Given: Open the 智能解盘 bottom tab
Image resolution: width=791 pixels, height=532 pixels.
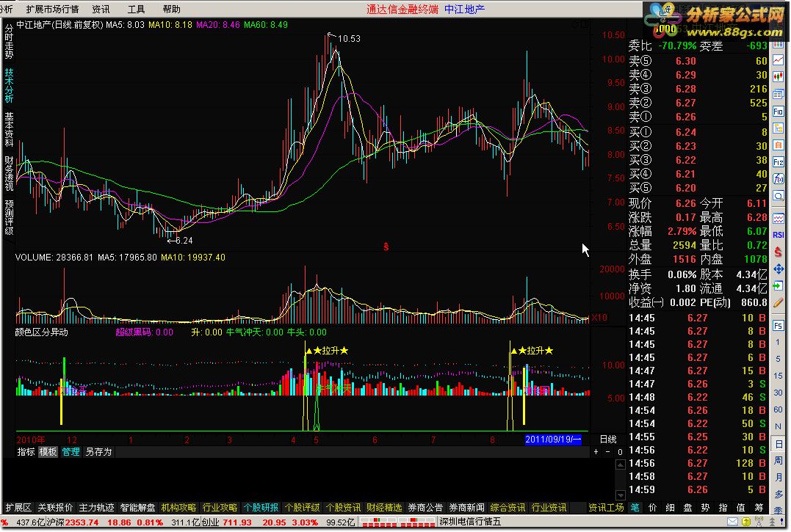Looking at the screenshot, I should 138,508.
